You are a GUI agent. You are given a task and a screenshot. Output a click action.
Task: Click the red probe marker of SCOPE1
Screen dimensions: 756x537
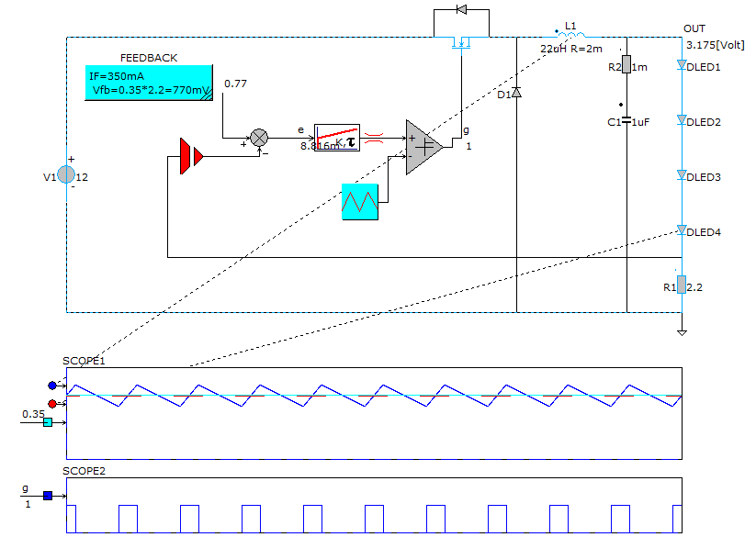(52, 404)
